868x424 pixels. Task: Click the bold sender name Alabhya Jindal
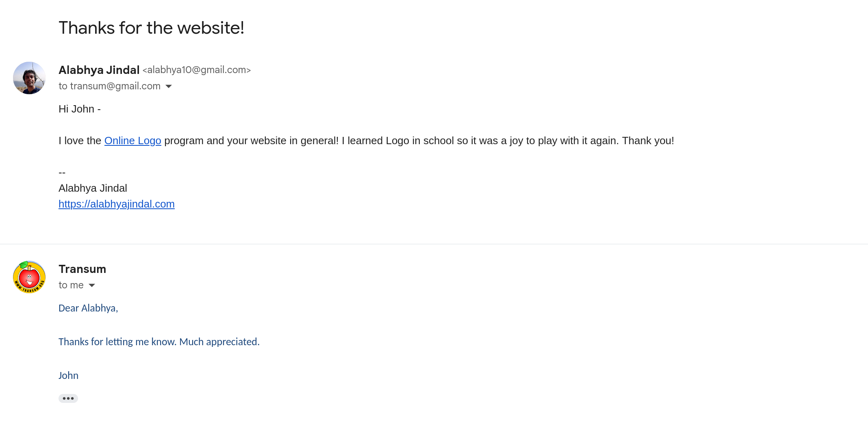(99, 70)
